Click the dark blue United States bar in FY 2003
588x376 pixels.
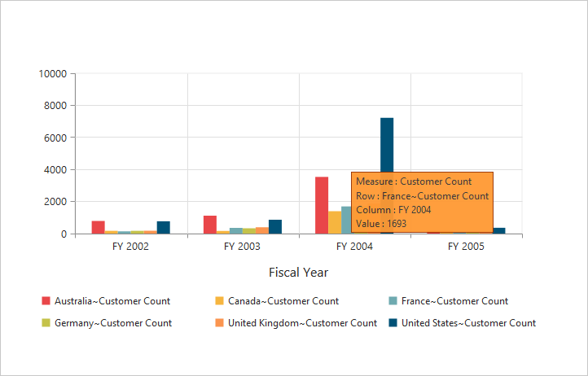coord(275,226)
